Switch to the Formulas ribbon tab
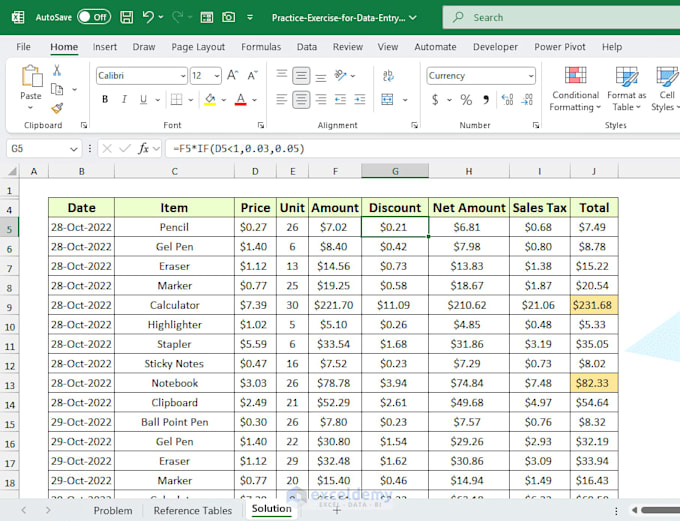The width and height of the screenshot is (680, 521). tap(261, 47)
